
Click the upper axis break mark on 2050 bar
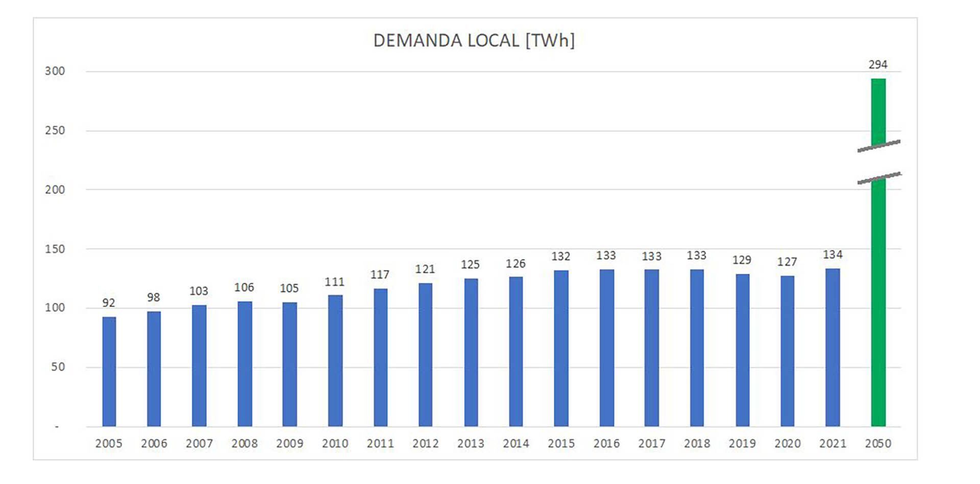(x=879, y=146)
